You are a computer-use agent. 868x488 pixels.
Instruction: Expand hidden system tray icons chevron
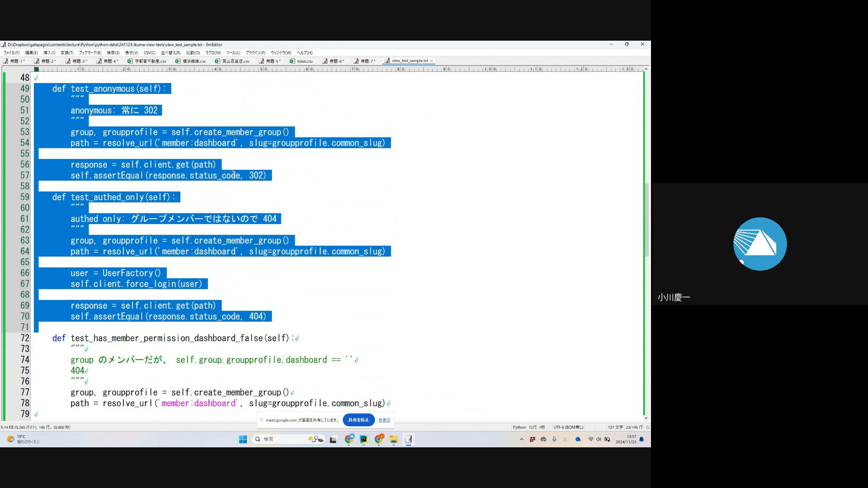522,439
